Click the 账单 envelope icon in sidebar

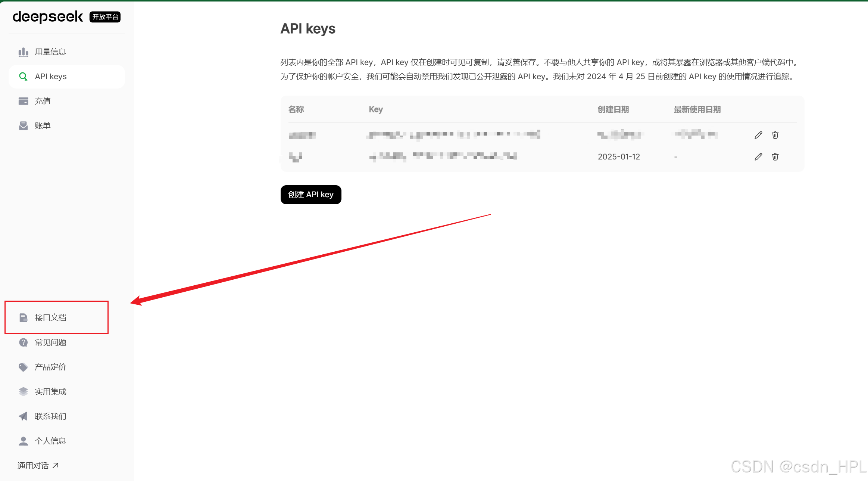[x=23, y=126]
